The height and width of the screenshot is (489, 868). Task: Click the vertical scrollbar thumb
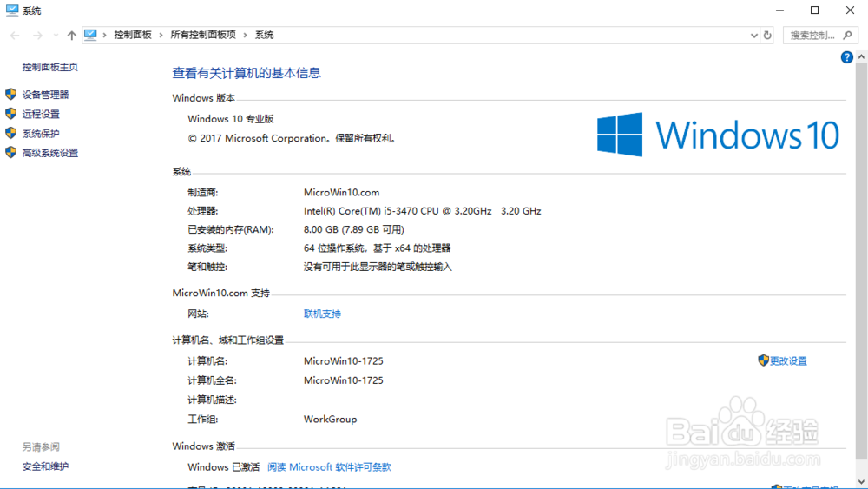861,261
